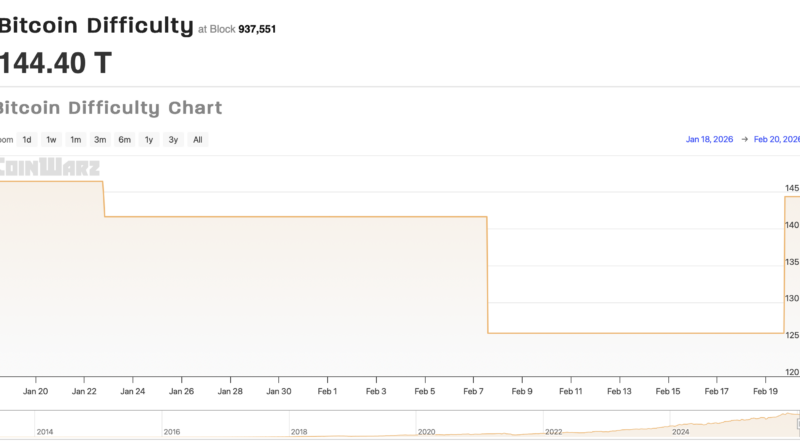Switch chart zoom to 1m

pos(76,140)
